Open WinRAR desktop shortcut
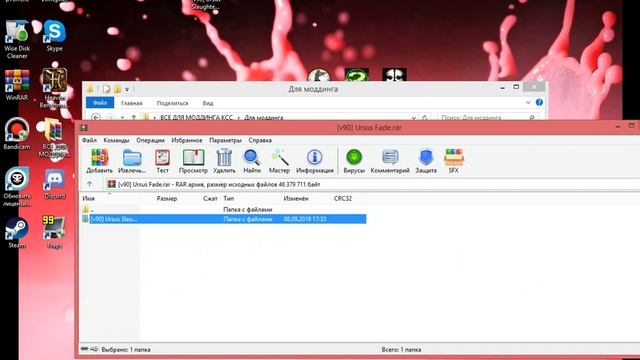Screen dimensions: 640x360 pyautogui.click(x=17, y=85)
